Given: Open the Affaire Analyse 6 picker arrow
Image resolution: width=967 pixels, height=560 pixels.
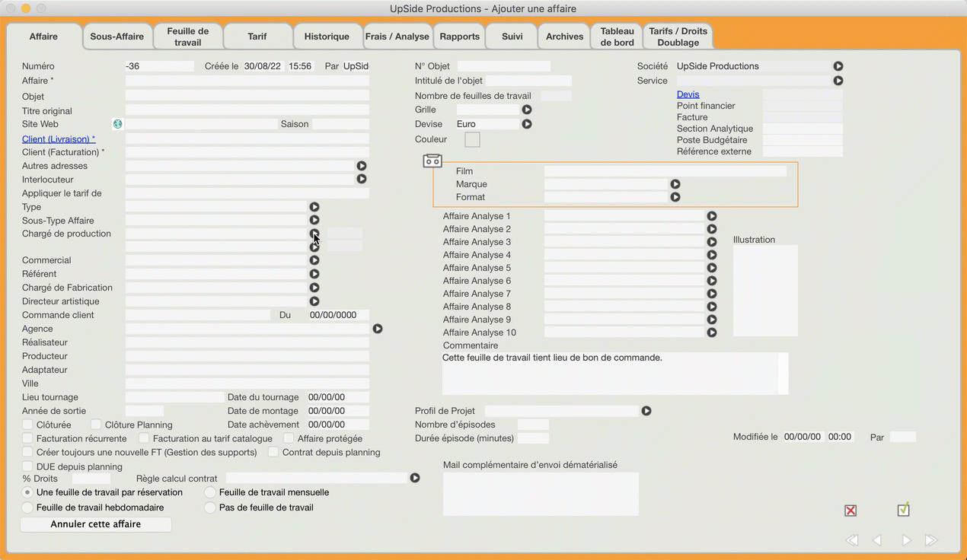Looking at the screenshot, I should pos(712,281).
